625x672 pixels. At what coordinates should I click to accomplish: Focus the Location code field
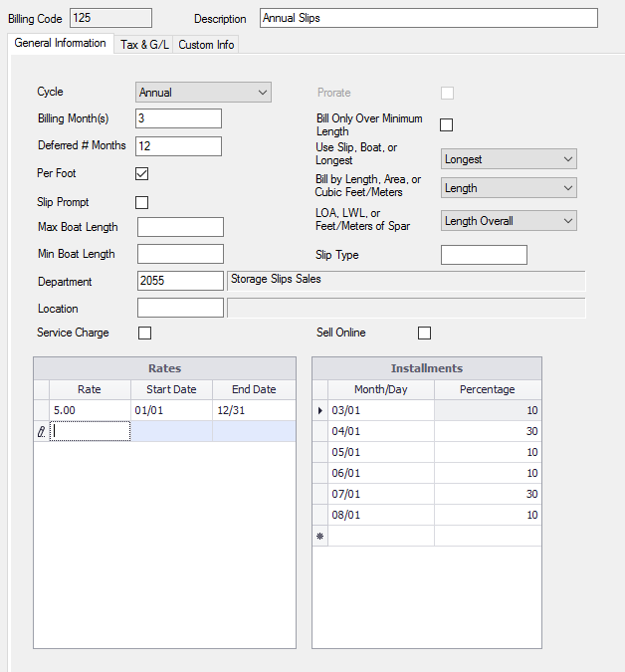180,308
